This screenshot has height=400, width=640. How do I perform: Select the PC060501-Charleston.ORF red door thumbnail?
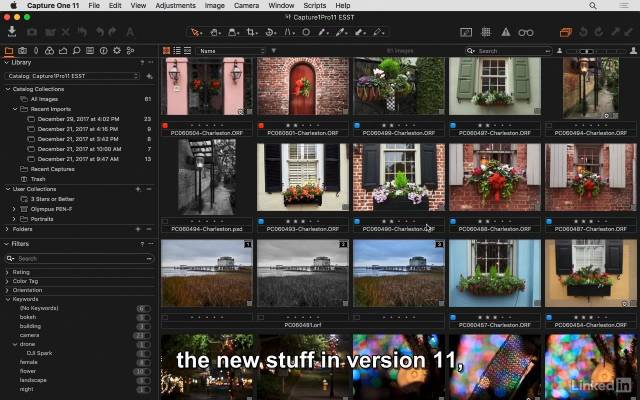302,86
